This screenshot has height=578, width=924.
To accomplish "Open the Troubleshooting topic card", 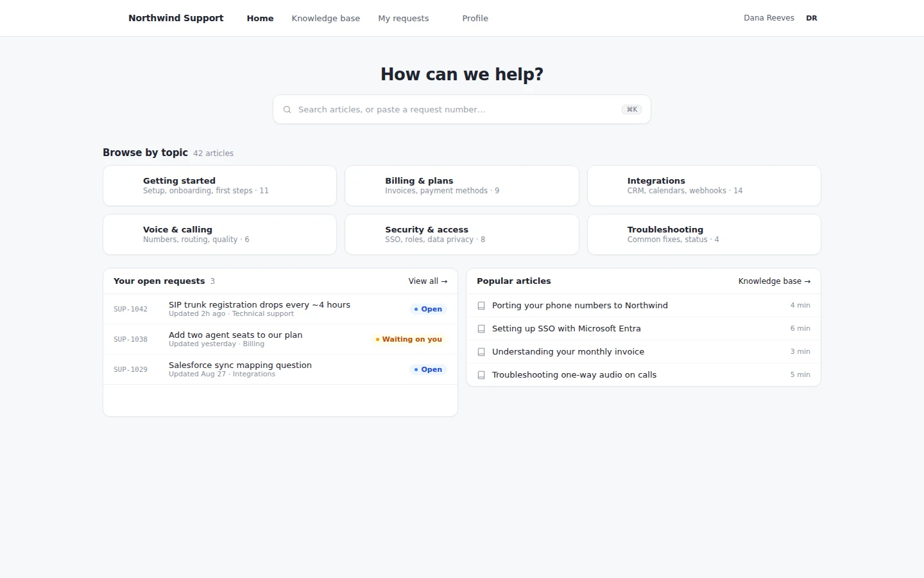I will click(x=704, y=234).
